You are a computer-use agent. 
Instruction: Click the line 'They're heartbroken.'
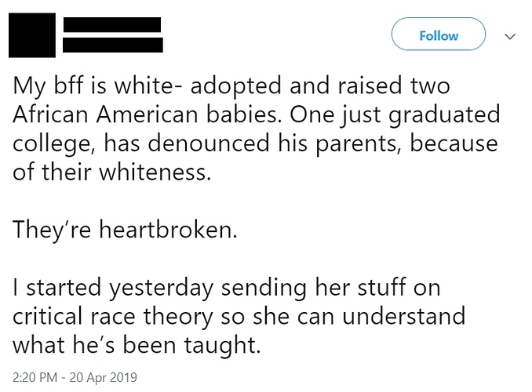click(126, 230)
